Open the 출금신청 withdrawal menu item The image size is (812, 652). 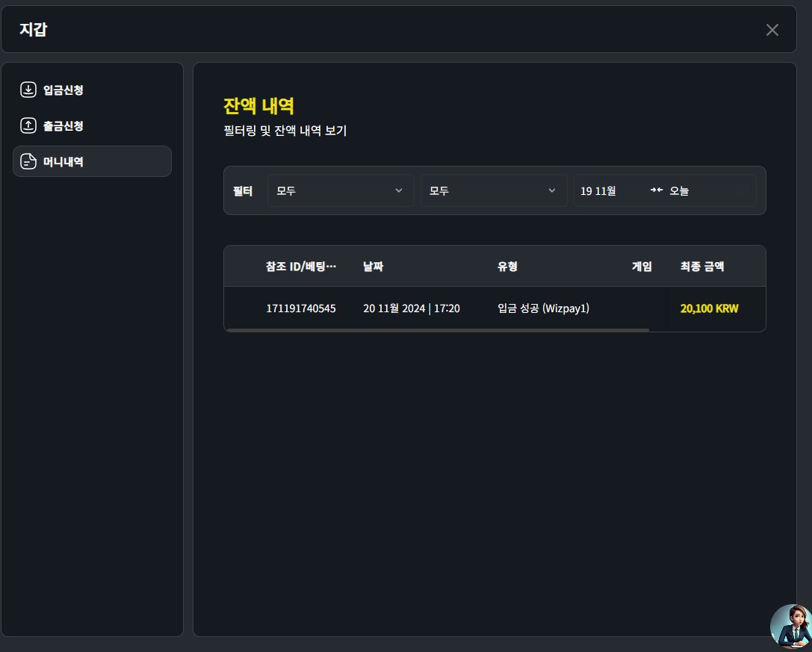pyautogui.click(x=92, y=125)
